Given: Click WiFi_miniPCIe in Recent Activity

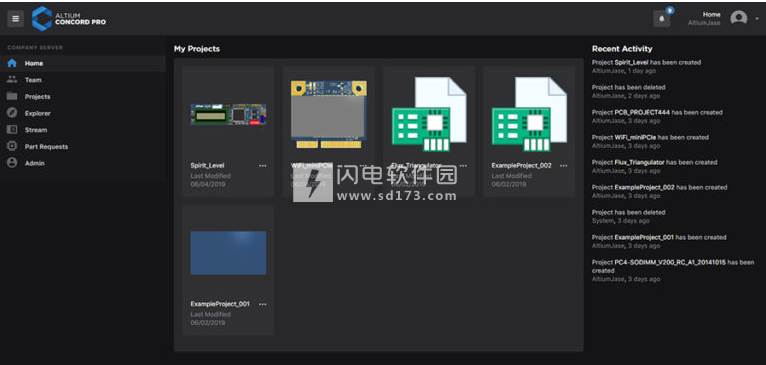Looking at the screenshot, I should [x=635, y=137].
